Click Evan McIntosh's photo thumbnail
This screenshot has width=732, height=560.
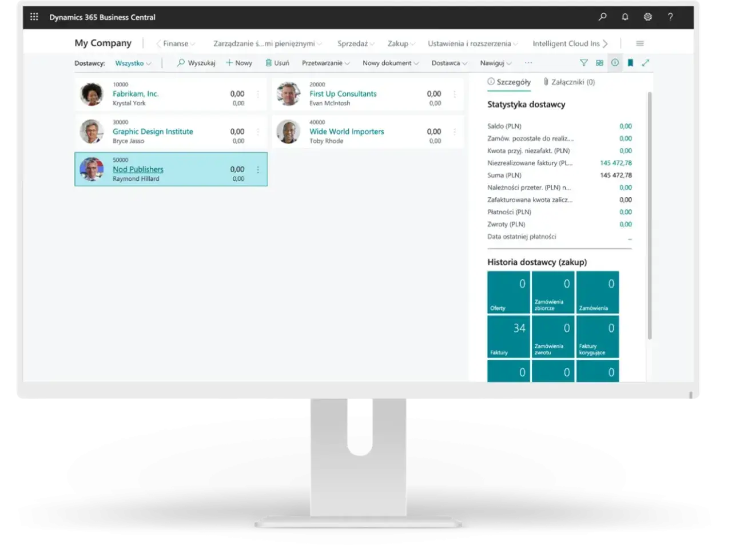(288, 94)
